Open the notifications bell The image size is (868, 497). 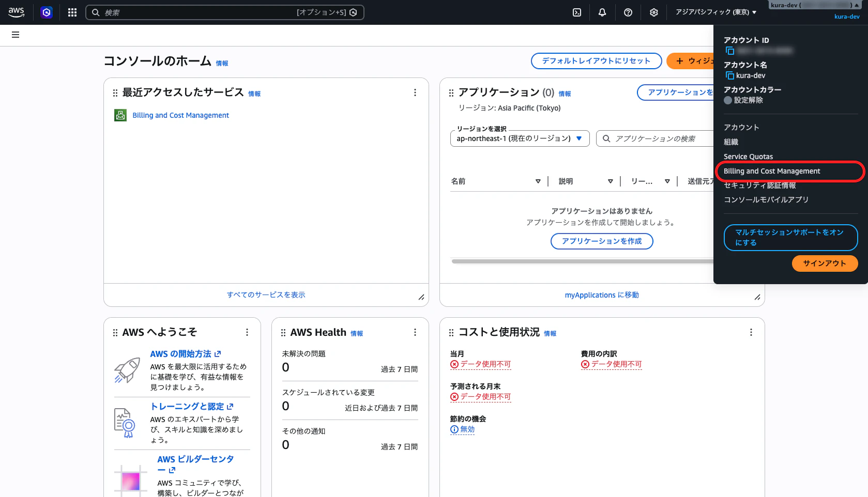(602, 12)
